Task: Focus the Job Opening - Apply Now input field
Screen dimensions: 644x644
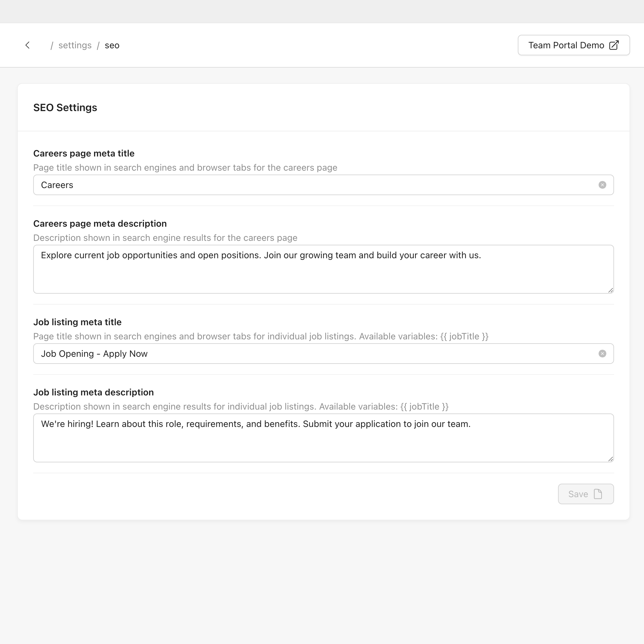Action: [267, 354]
